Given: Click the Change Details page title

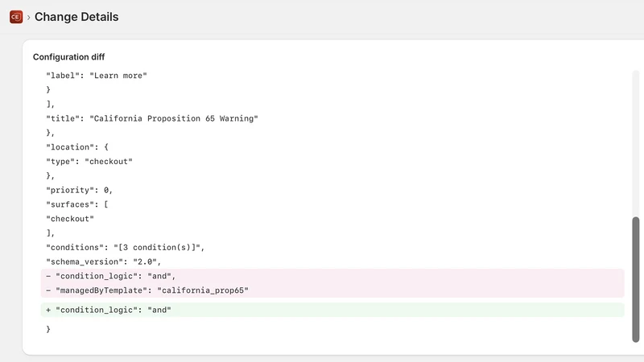Looking at the screenshot, I should [76, 17].
